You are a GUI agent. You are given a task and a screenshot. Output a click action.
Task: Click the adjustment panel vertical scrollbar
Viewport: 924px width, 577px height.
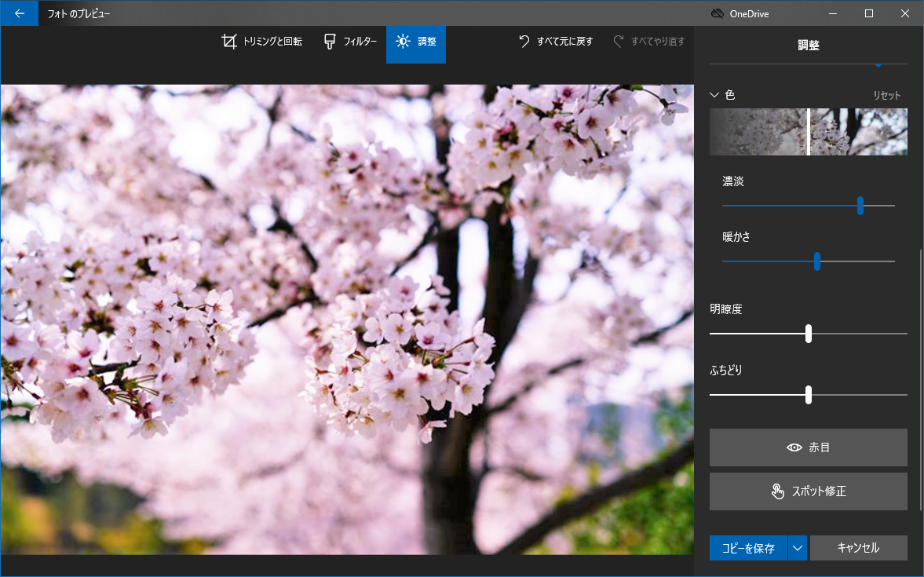pos(920,380)
